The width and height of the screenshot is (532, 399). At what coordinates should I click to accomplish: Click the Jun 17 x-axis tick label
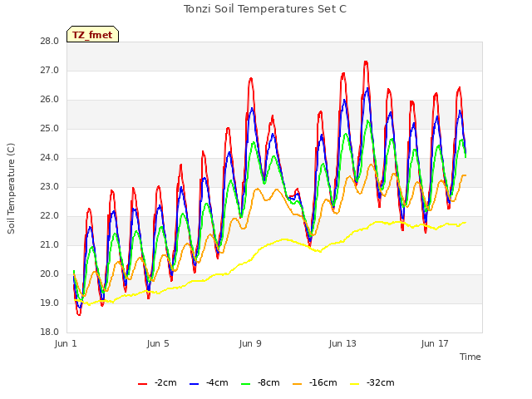(435, 343)
